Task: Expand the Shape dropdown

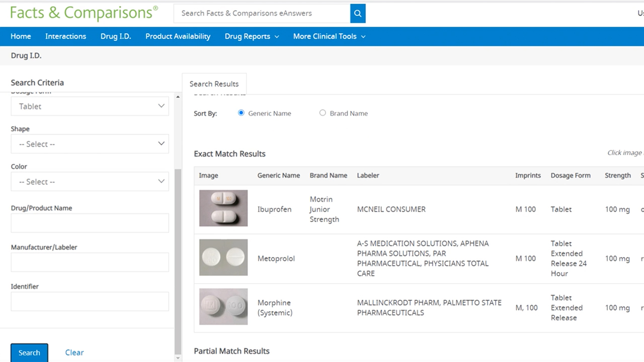Action: click(x=90, y=144)
